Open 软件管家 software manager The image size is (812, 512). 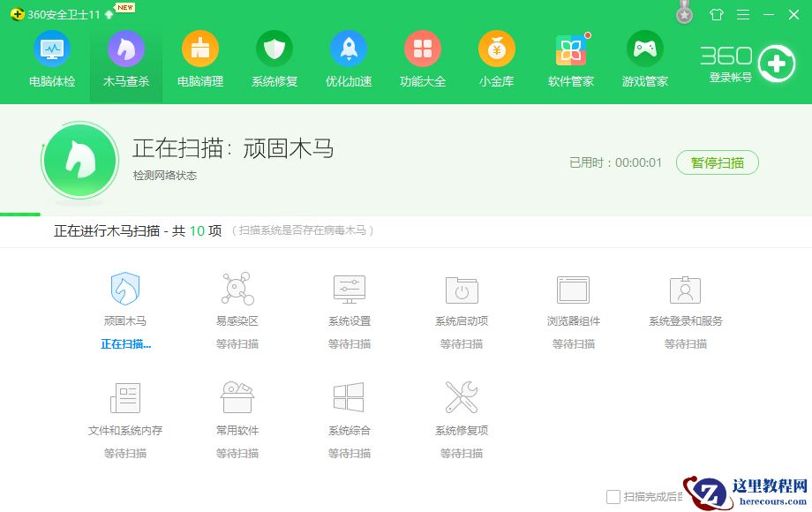tap(570, 58)
